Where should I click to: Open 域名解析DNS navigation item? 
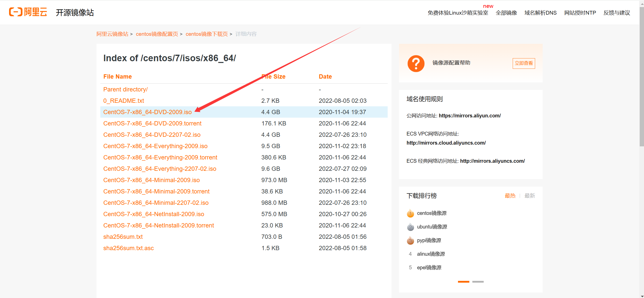tap(540, 13)
